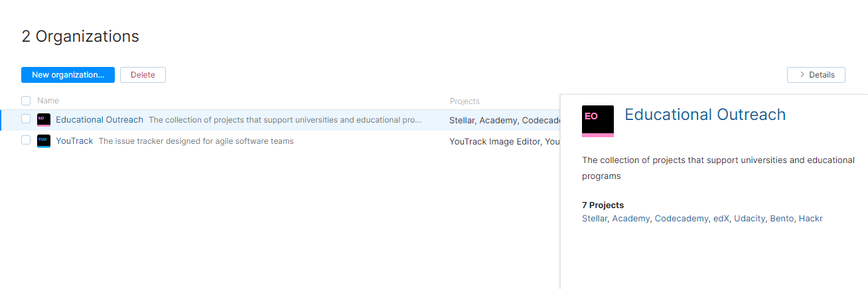
Task: Open the Hackr project link
Action: [x=810, y=218]
